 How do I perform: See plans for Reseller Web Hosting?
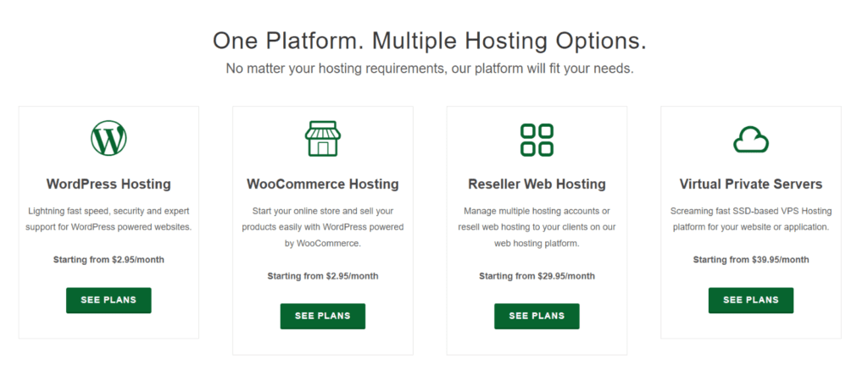(x=537, y=317)
